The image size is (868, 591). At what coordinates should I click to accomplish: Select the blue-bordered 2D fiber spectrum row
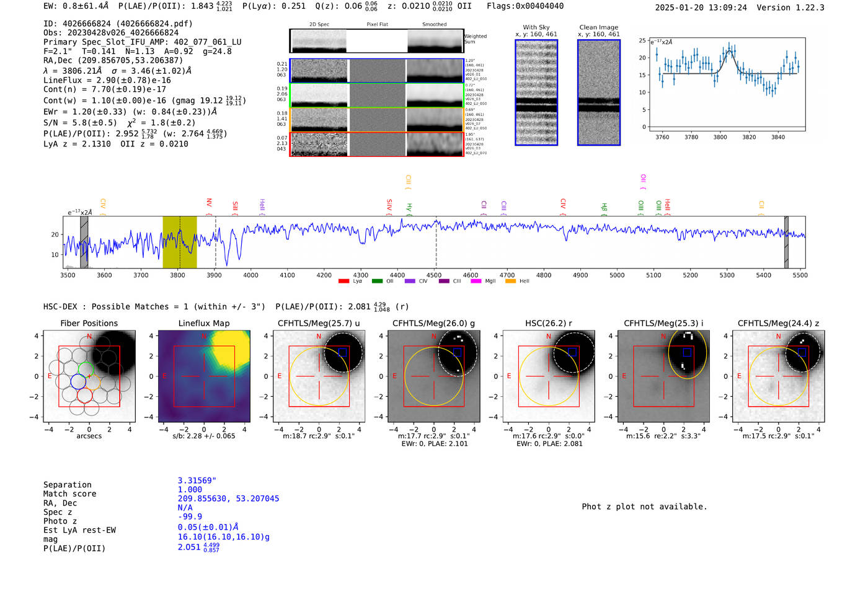pos(376,71)
